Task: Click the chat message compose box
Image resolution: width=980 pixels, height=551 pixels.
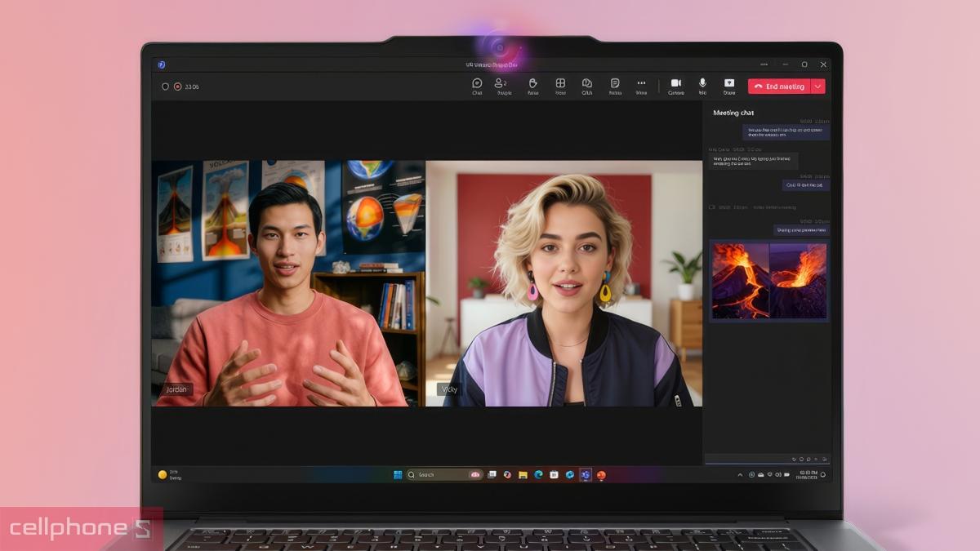Action: click(768, 460)
